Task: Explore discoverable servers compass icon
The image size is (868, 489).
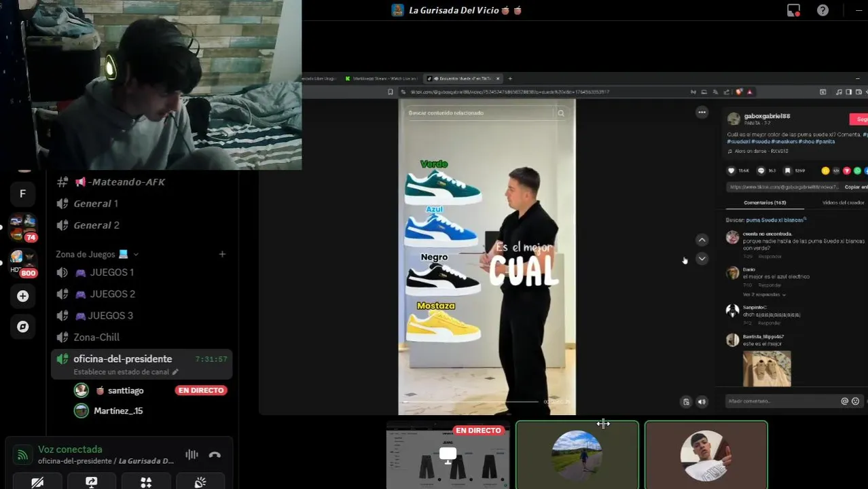Action: pyautogui.click(x=22, y=327)
